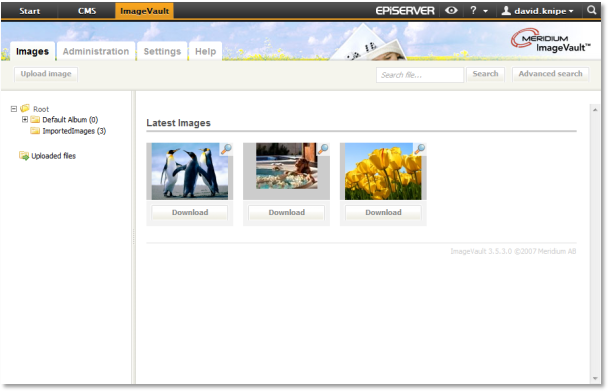
Task: Open the david.knipe user menu
Action: [x=537, y=11]
